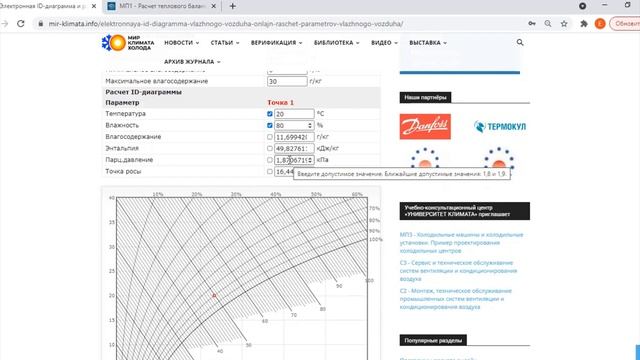
Task: Open a new browser tab with the plus icon
Action: point(233,6)
